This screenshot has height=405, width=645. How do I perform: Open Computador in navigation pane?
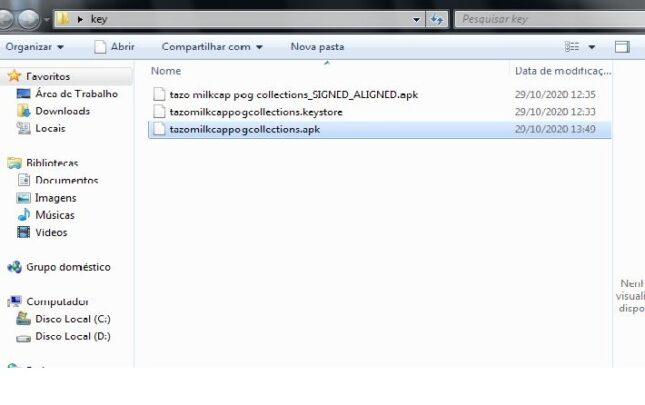coord(57,301)
